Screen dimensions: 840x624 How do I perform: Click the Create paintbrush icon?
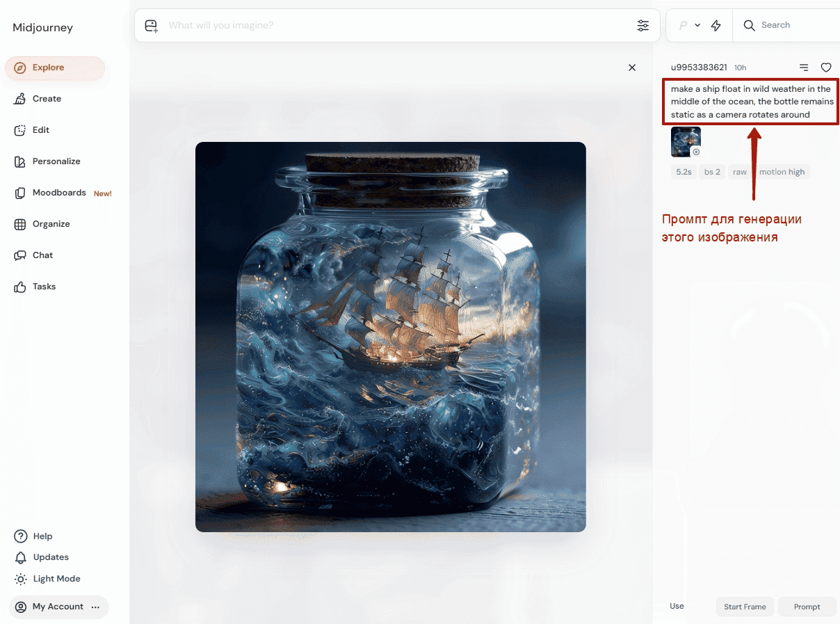20,99
